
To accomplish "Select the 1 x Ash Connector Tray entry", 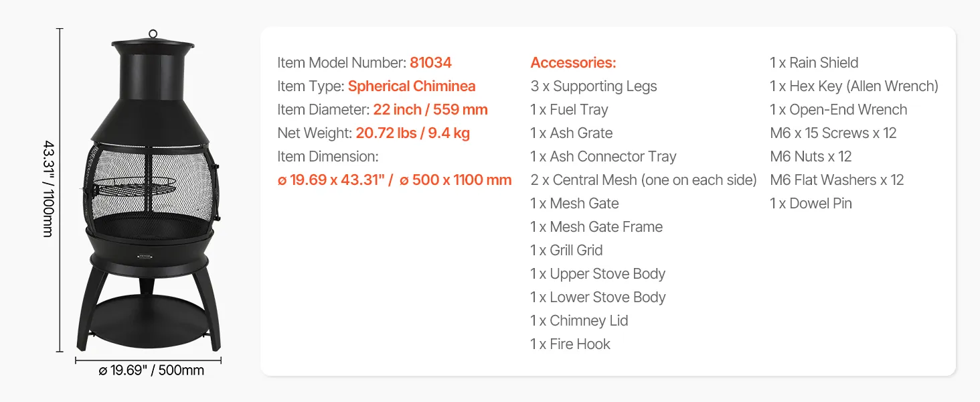I will pos(603,157).
